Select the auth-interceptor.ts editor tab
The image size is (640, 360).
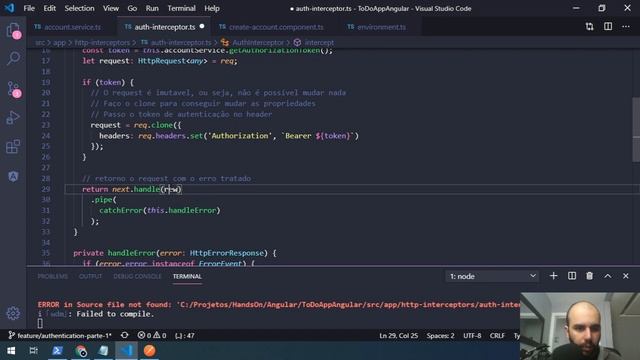coord(164,27)
